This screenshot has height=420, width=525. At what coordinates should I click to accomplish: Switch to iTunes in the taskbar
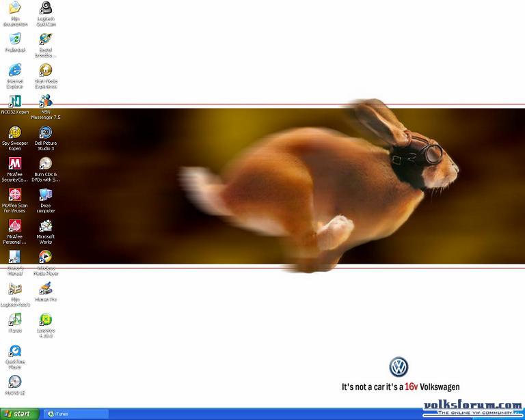(x=76, y=414)
